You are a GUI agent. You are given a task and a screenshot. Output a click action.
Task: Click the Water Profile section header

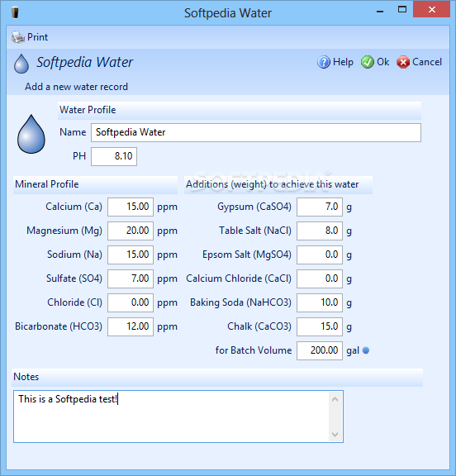240,110
